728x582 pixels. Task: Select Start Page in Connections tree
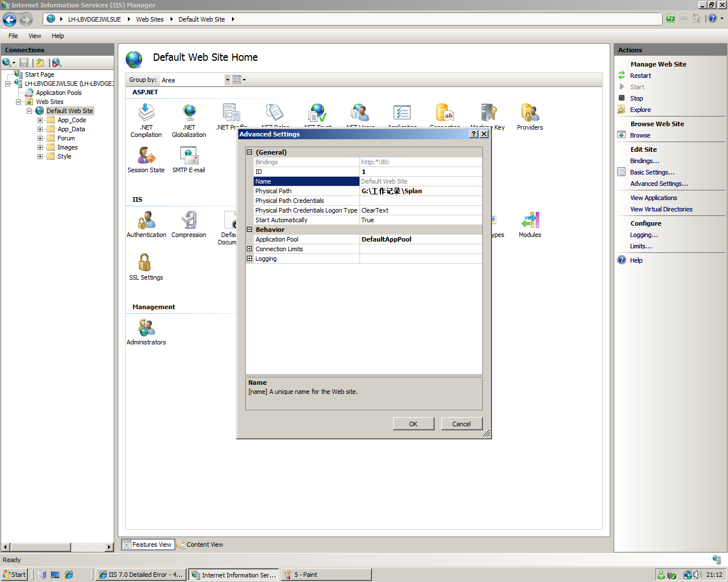coord(39,74)
